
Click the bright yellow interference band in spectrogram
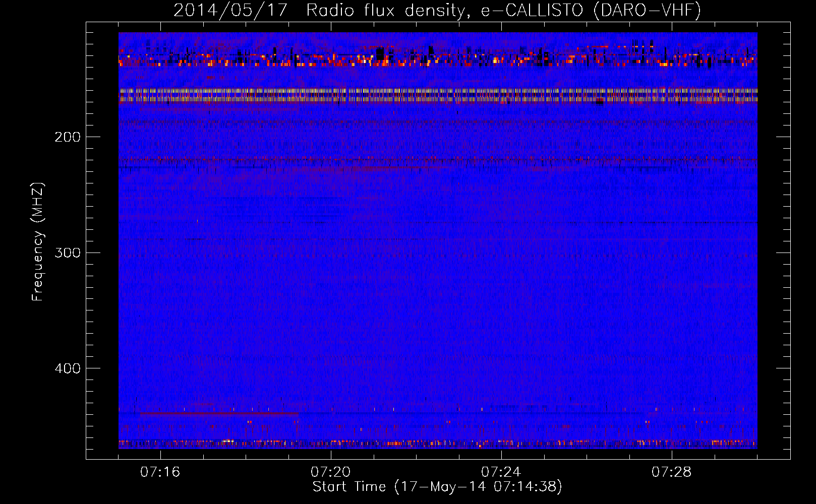[x=438, y=95]
